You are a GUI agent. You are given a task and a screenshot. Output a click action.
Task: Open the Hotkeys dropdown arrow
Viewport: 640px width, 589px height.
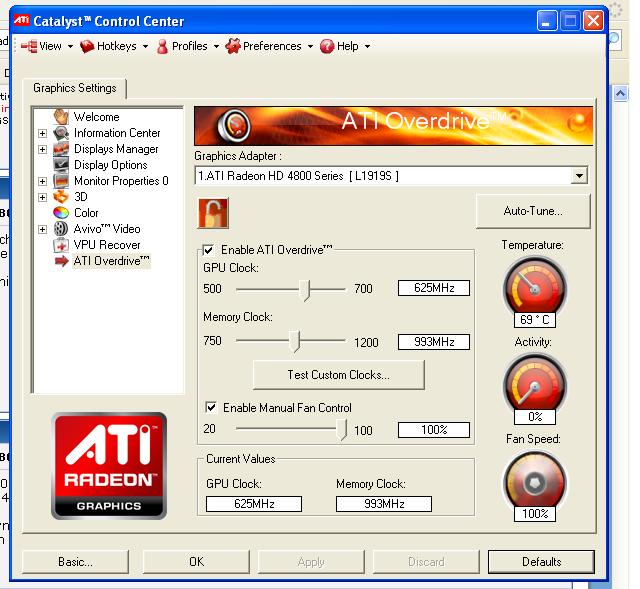click(x=145, y=47)
